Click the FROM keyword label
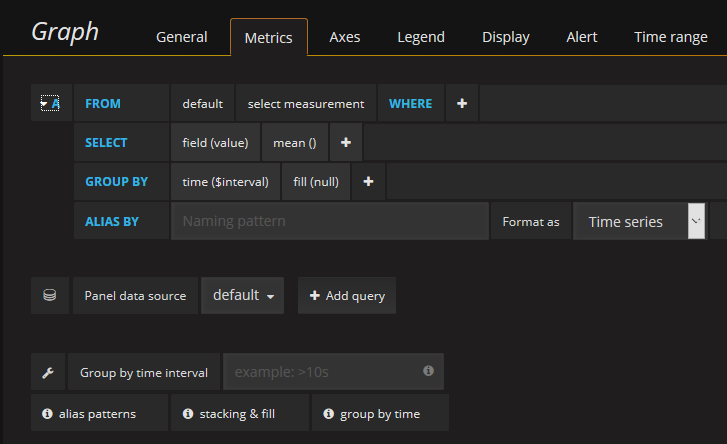 (x=103, y=103)
